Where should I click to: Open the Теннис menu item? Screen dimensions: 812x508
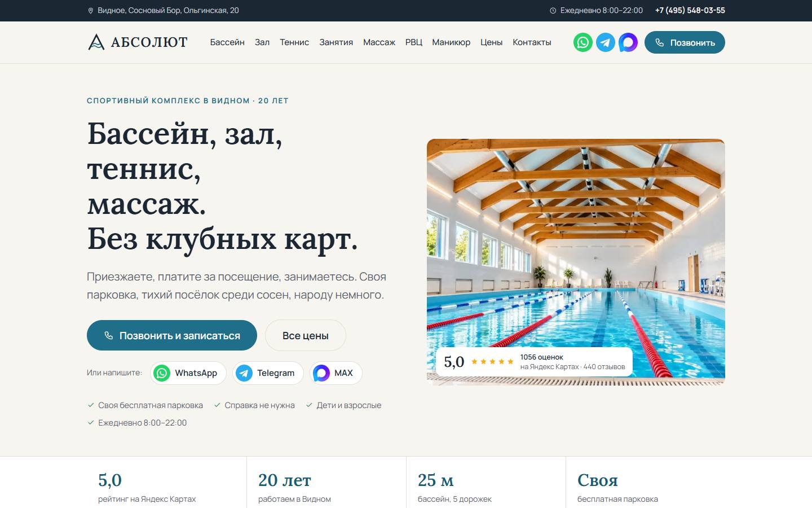coord(294,42)
